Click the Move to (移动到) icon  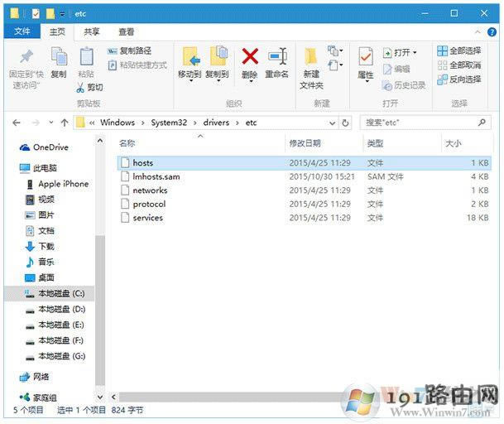point(190,58)
